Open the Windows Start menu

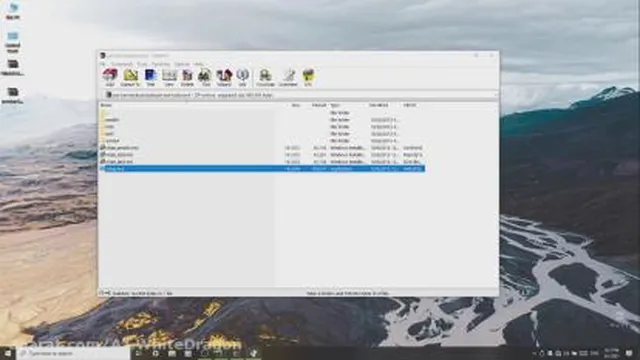pos(7,353)
